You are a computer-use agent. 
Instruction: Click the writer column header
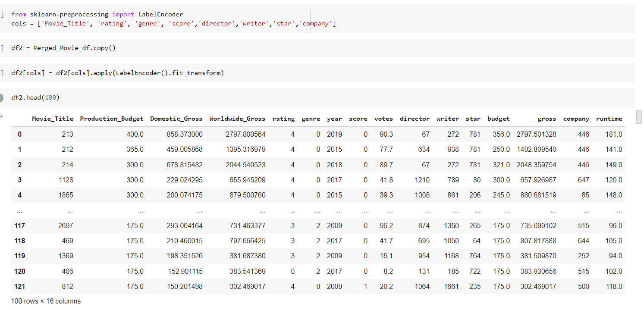pos(447,119)
